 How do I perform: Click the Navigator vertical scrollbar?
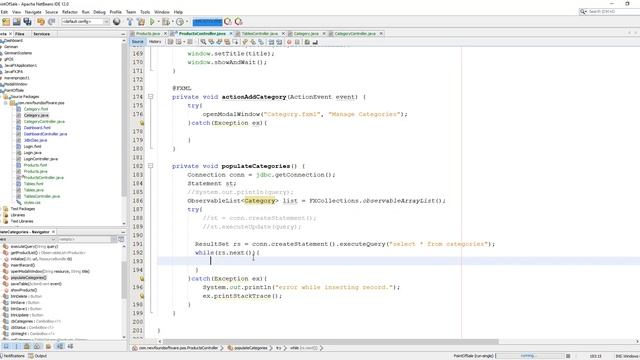124,280
